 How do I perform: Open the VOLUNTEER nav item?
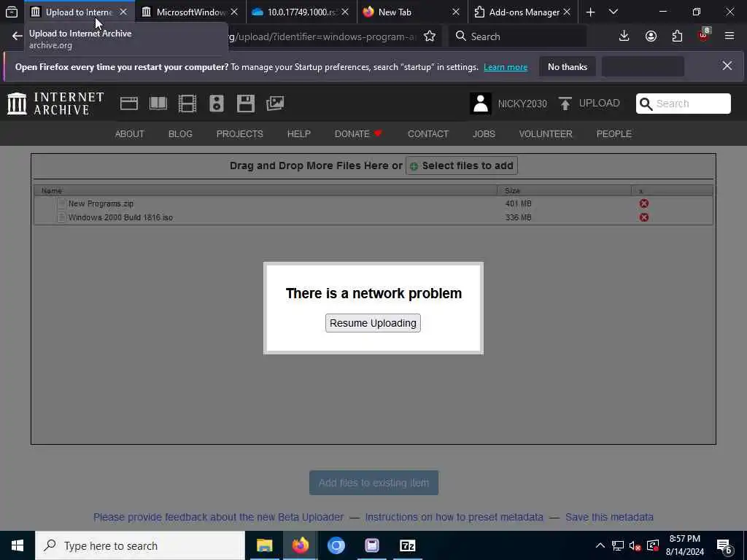point(546,134)
